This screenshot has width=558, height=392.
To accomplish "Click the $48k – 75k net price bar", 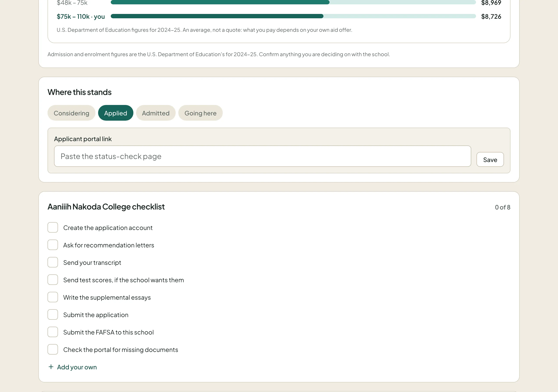I will pyautogui.click(x=293, y=2).
